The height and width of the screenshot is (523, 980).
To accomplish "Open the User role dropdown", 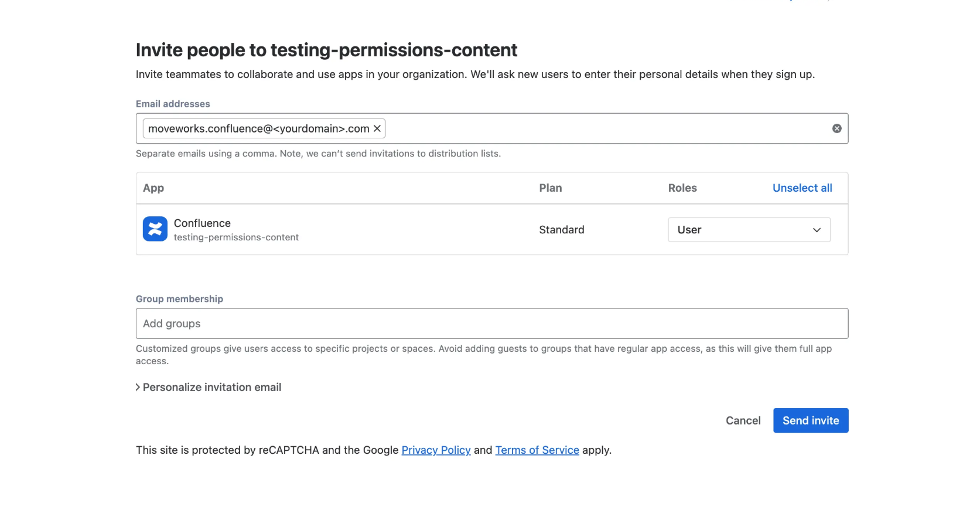I will tap(749, 230).
